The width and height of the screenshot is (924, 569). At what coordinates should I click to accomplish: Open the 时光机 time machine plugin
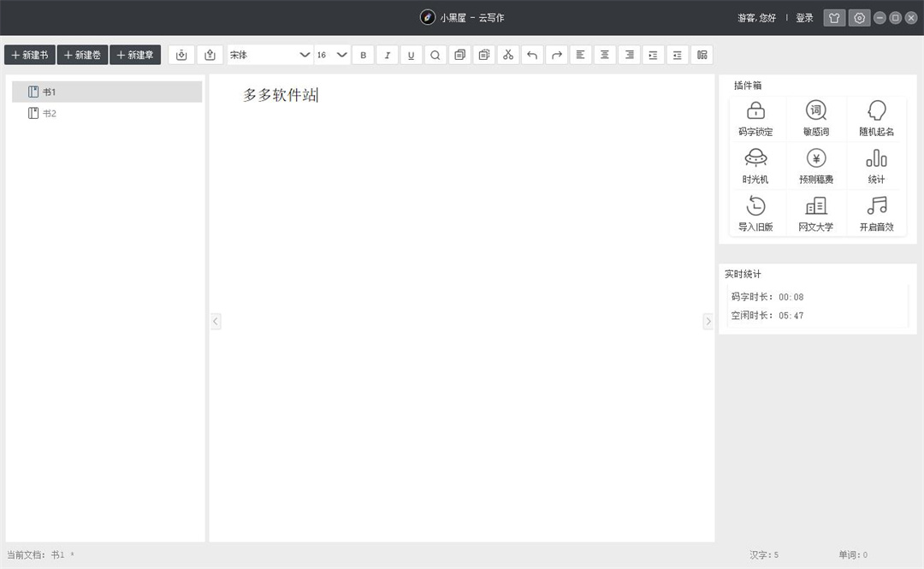755,166
